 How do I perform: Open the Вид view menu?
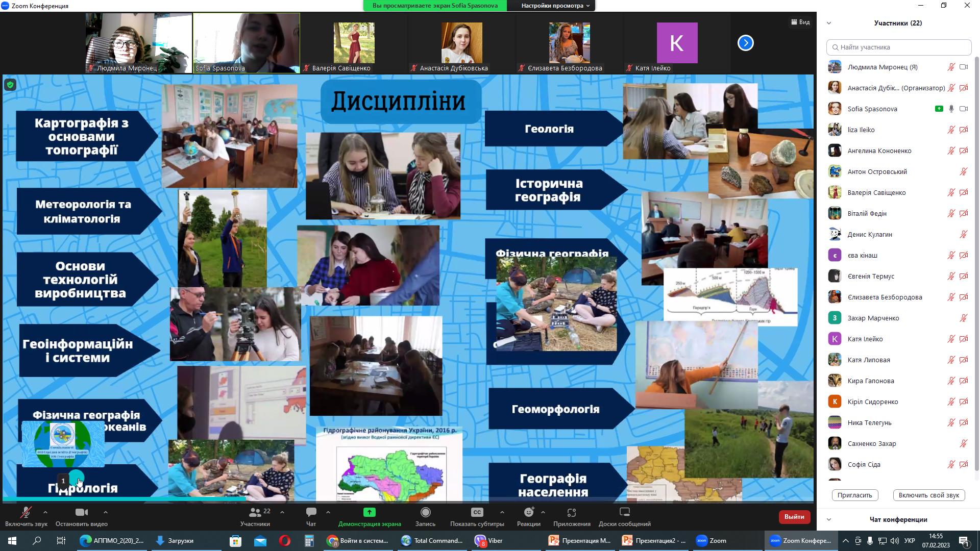point(800,22)
